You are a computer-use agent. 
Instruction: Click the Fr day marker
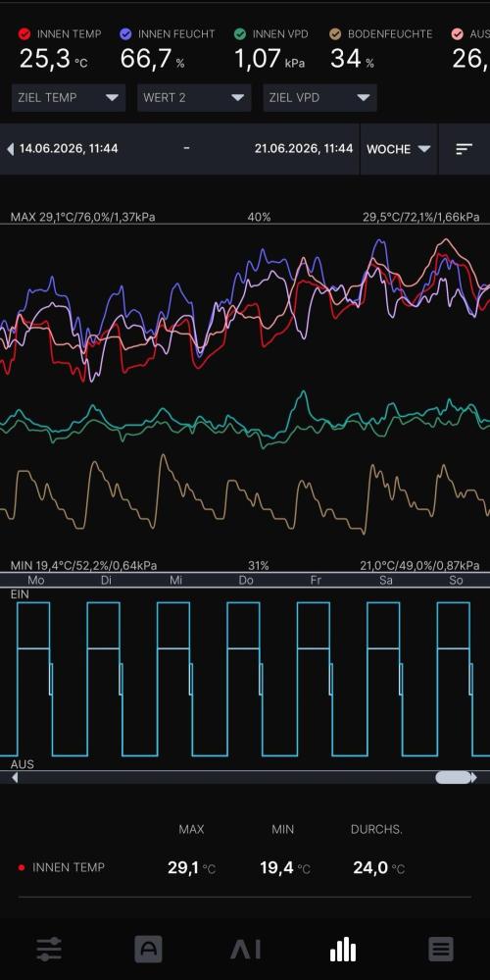coord(316,580)
